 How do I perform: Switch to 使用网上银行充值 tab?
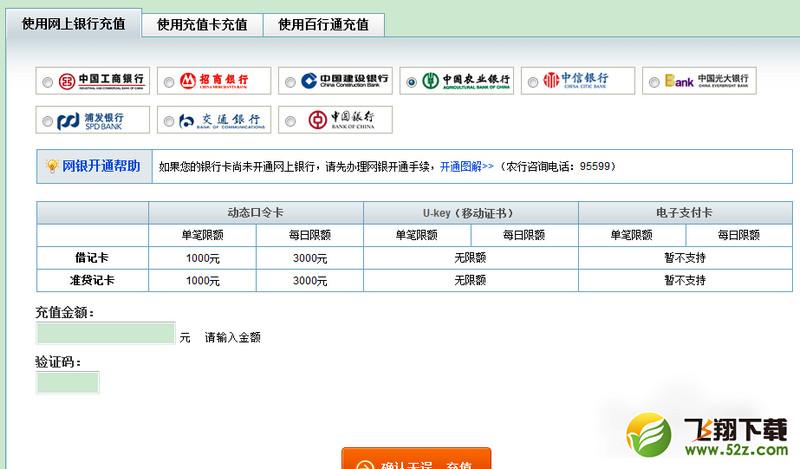[x=74, y=24]
